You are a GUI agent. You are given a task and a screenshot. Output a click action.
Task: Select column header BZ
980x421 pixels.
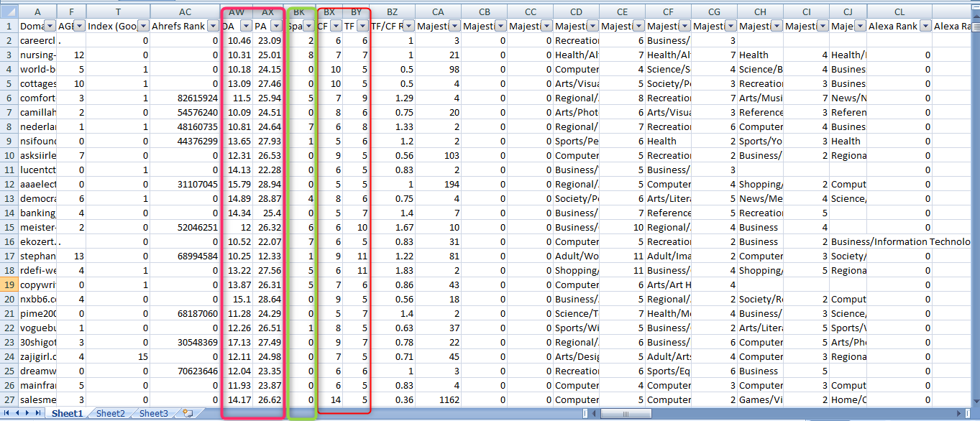(392, 11)
